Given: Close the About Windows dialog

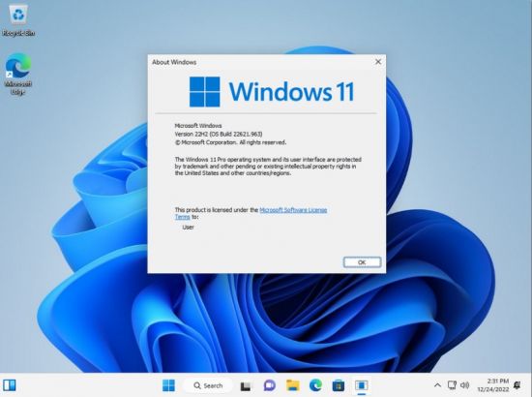Looking at the screenshot, I should pos(378,62).
